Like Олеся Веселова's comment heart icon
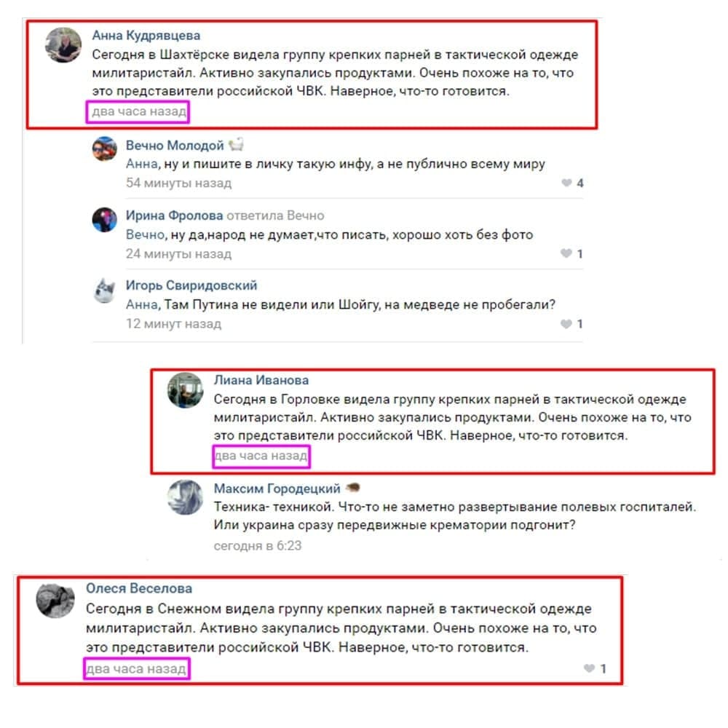 point(589,668)
